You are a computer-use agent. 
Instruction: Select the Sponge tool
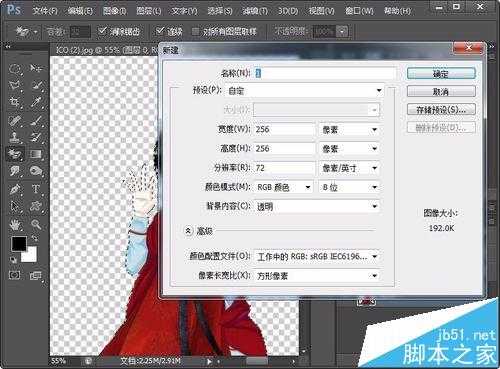36,171
